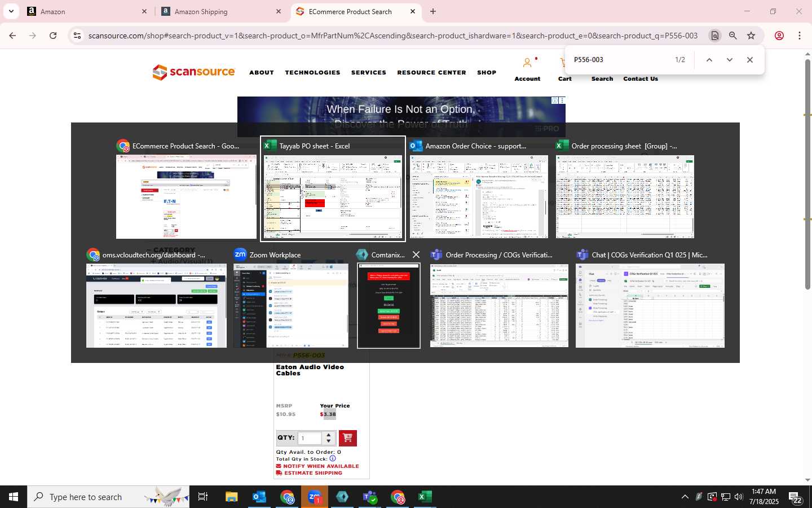Add product to cart with red cart button
Screen dimensions: 812x508
pyautogui.click(x=347, y=438)
